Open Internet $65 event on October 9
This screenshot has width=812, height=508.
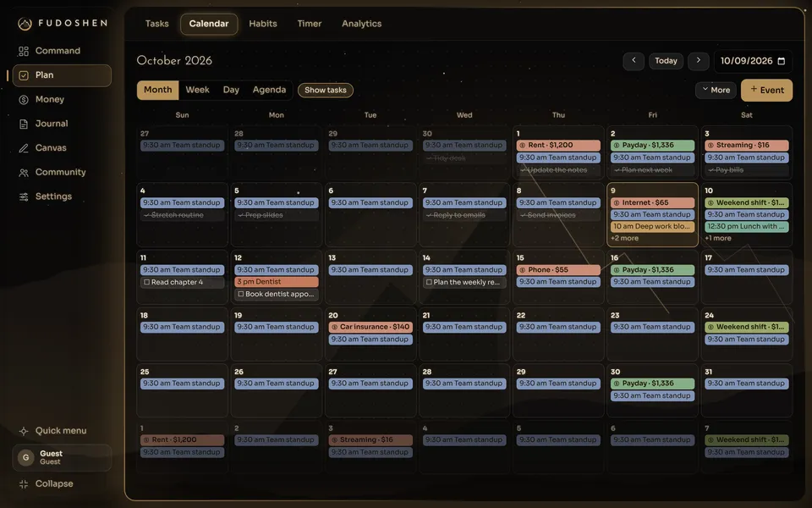click(652, 202)
